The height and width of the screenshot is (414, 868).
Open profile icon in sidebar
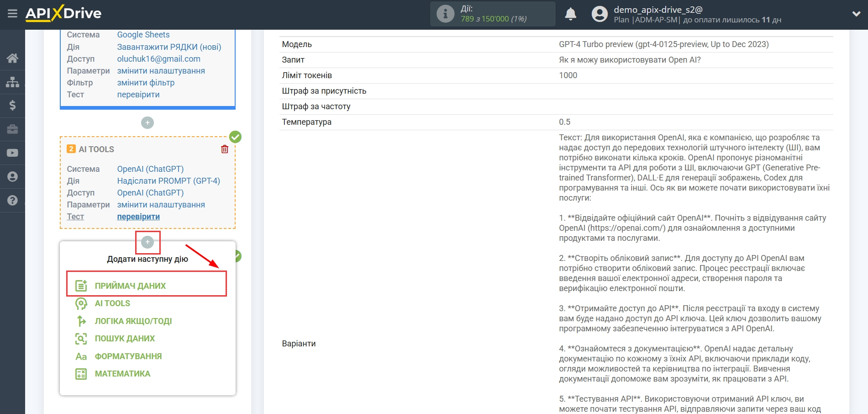[x=12, y=177]
